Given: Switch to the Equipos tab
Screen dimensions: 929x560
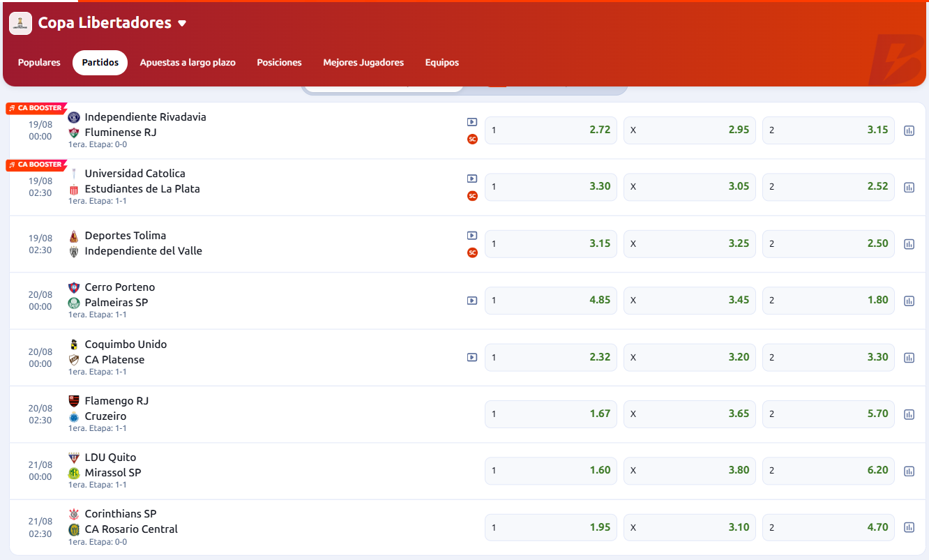Looking at the screenshot, I should pos(442,63).
